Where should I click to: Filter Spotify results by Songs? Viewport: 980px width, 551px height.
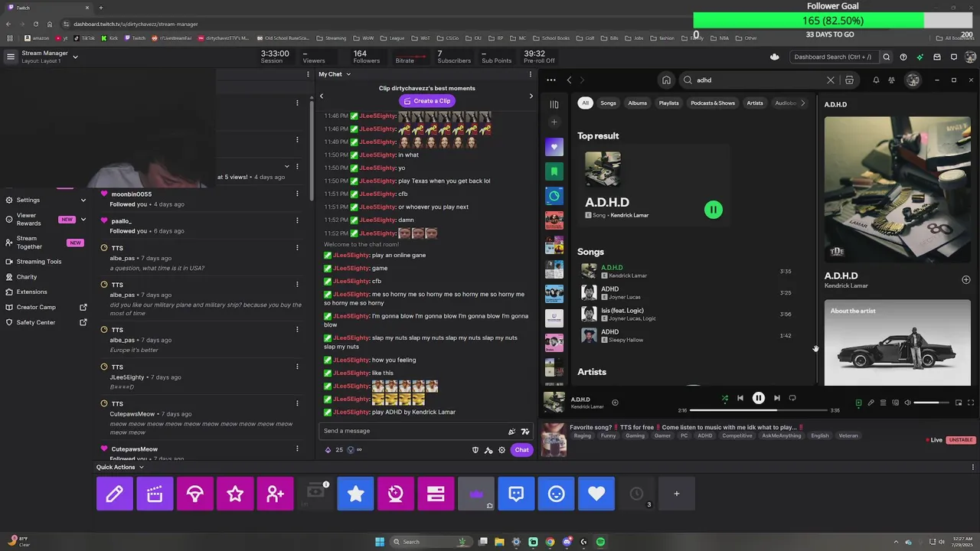click(x=608, y=103)
